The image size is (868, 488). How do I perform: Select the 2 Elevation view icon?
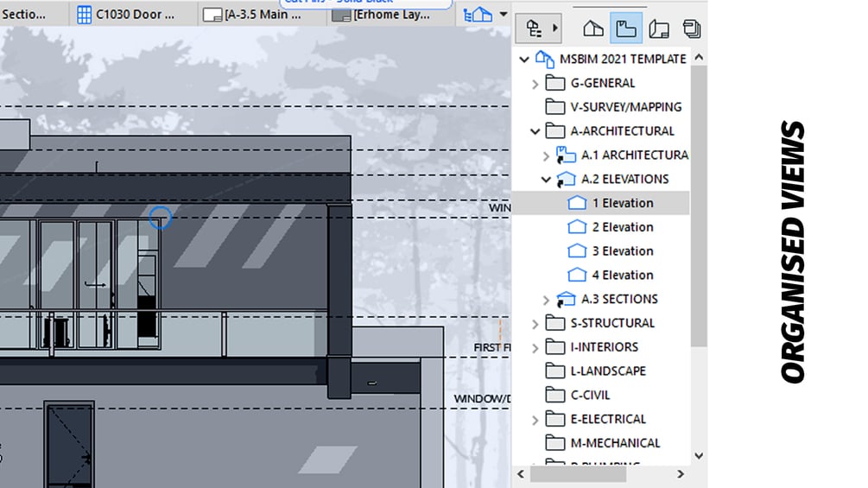[577, 227]
